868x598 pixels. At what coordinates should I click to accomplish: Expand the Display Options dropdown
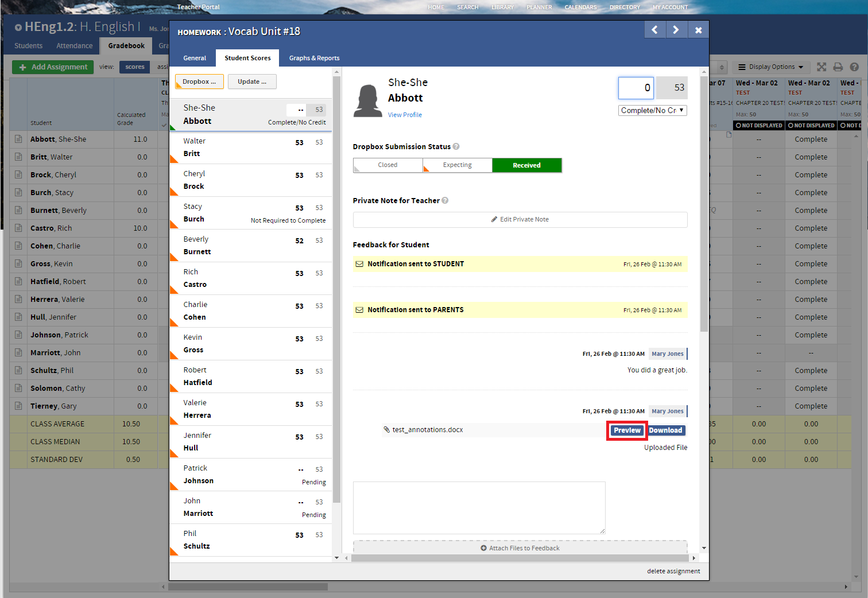771,67
